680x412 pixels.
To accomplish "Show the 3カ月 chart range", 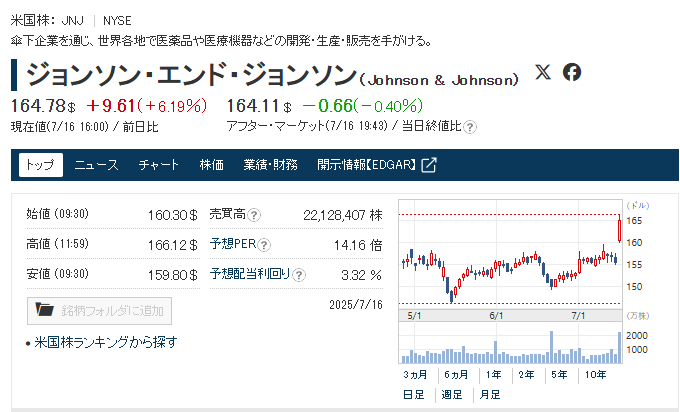I will tap(415, 375).
